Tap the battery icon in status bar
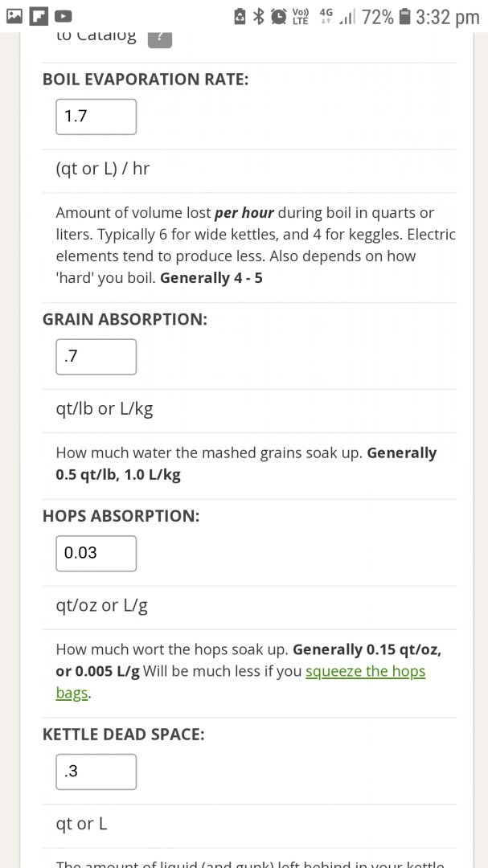This screenshot has width=488, height=868. click(x=404, y=15)
